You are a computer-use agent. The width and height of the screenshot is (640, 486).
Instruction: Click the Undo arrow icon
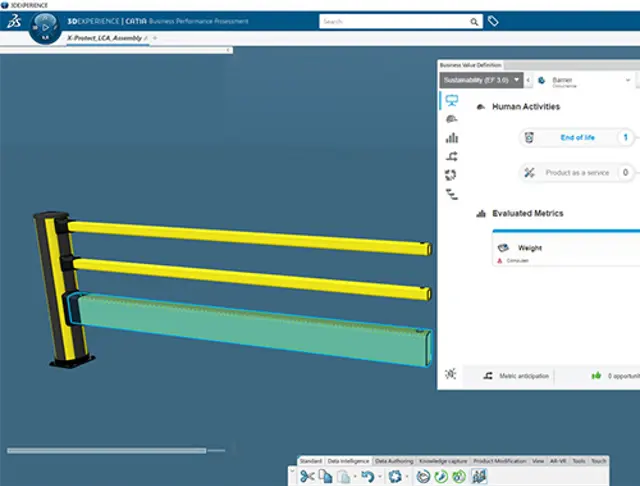click(x=367, y=476)
